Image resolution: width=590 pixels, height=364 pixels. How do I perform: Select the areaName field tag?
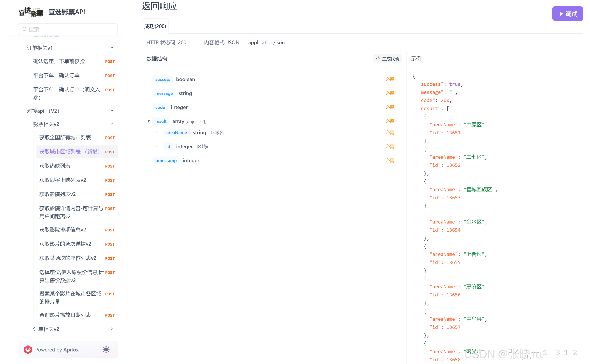(176, 133)
